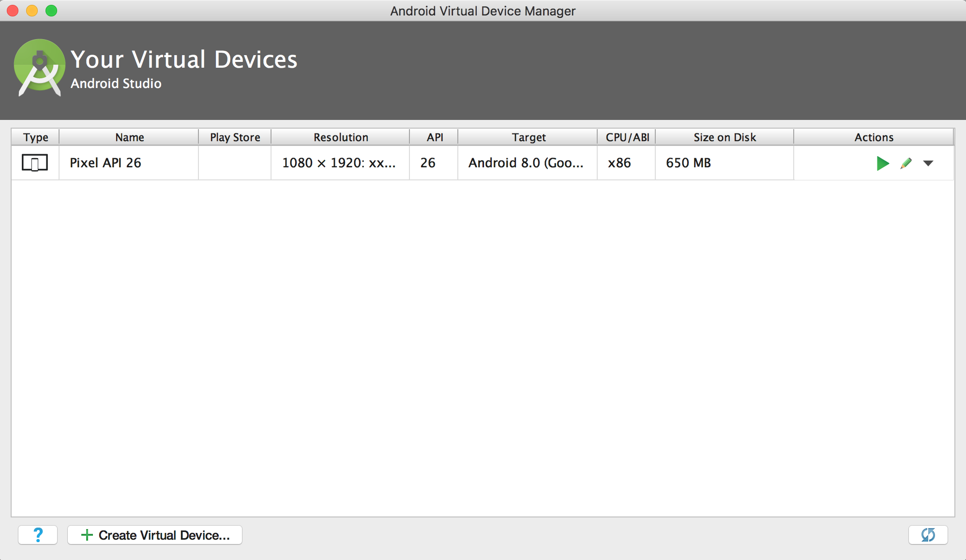This screenshot has height=560, width=966.
Task: Select the '650 MB' size cell
Action: pos(724,163)
